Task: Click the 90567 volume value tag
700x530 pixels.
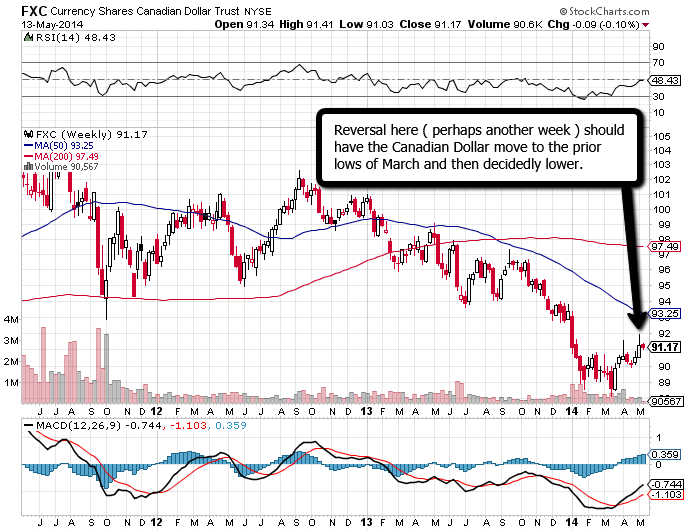Action: 665,401
